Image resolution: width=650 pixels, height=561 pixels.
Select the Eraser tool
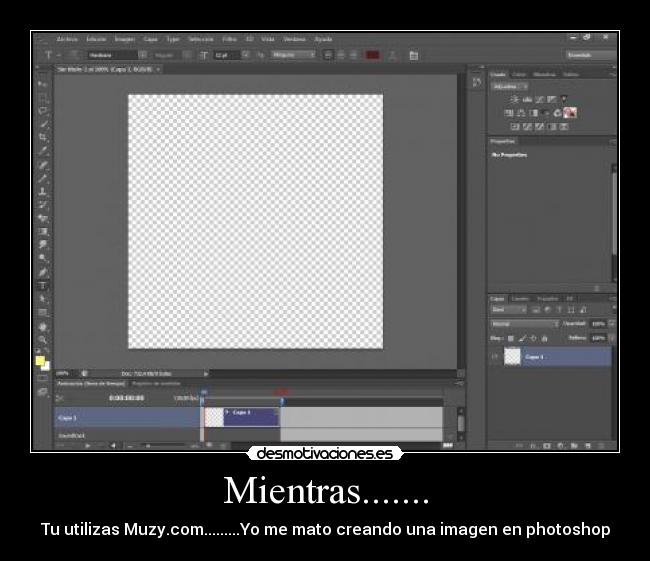pyautogui.click(x=43, y=218)
